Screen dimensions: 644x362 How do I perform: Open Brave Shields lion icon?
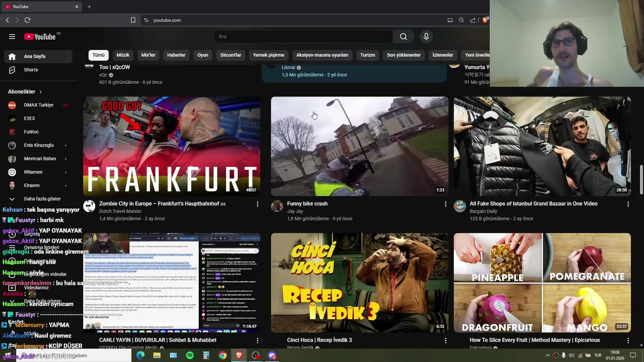[485, 20]
